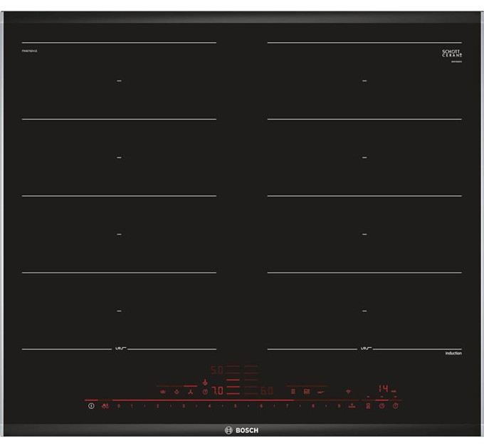Click the BOSCH logo
Viewport: 484px width, 448px height.
(x=242, y=430)
